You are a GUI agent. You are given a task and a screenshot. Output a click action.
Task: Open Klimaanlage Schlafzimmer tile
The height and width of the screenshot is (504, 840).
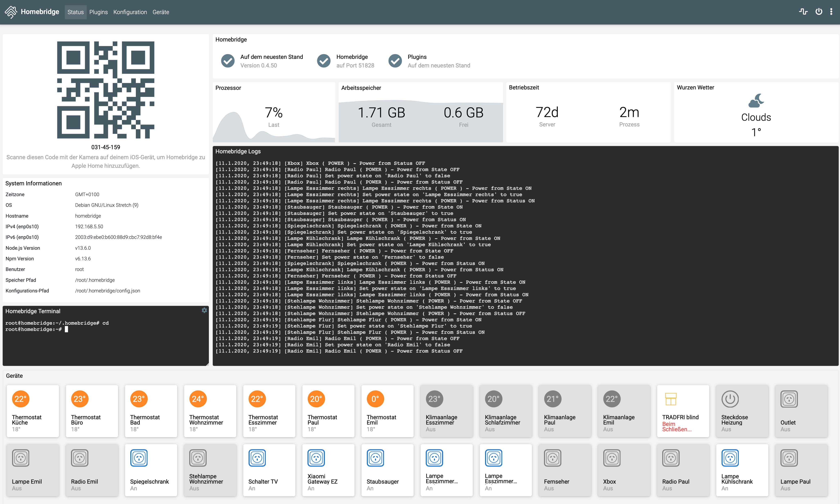(506, 411)
